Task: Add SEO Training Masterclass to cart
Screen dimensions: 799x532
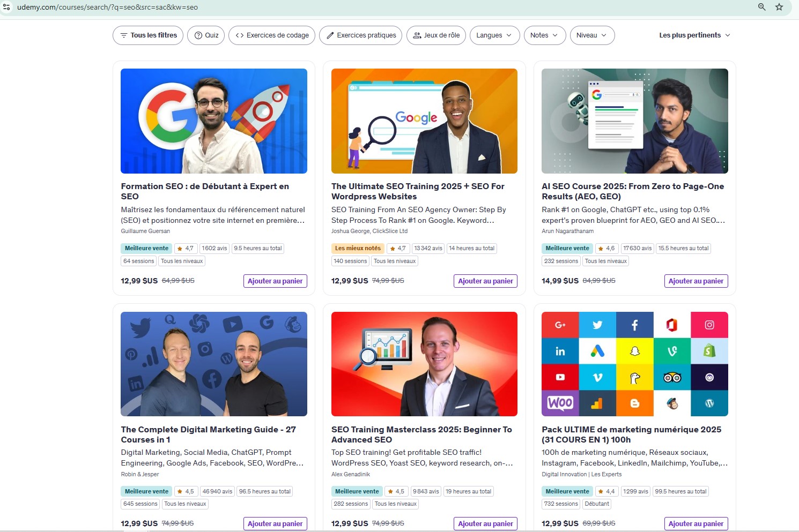Action: (x=485, y=523)
